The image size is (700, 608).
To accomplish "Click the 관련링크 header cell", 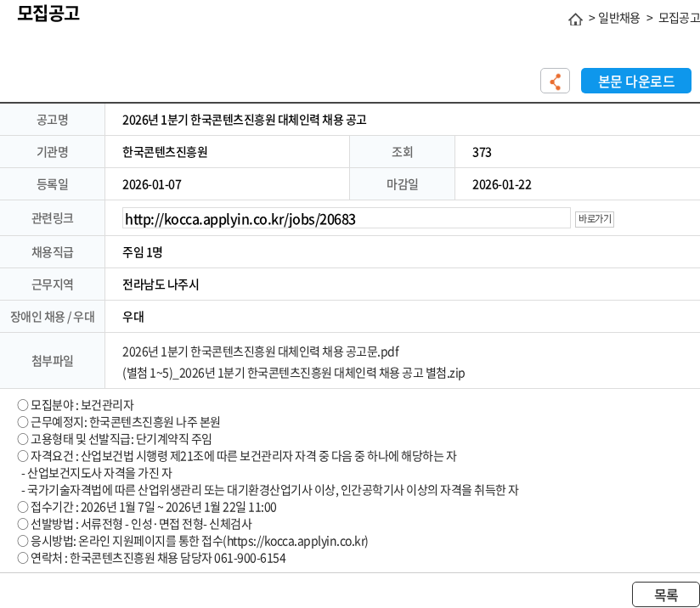I will tap(52, 218).
